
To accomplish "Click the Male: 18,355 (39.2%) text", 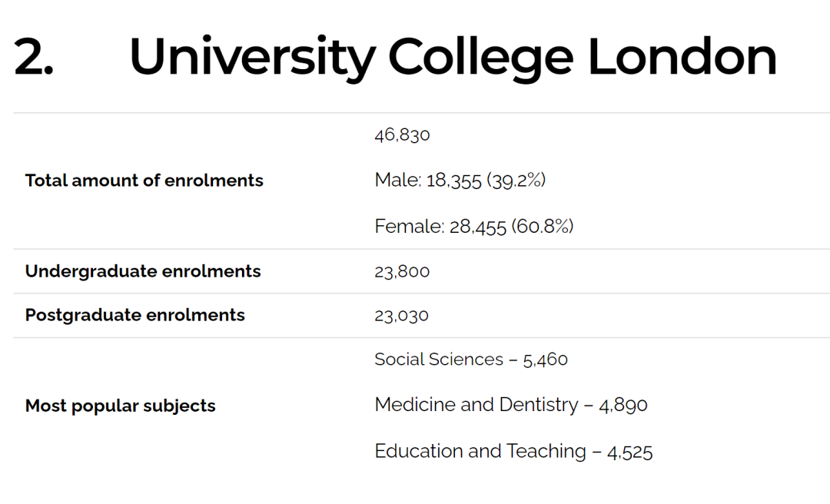I will (460, 181).
